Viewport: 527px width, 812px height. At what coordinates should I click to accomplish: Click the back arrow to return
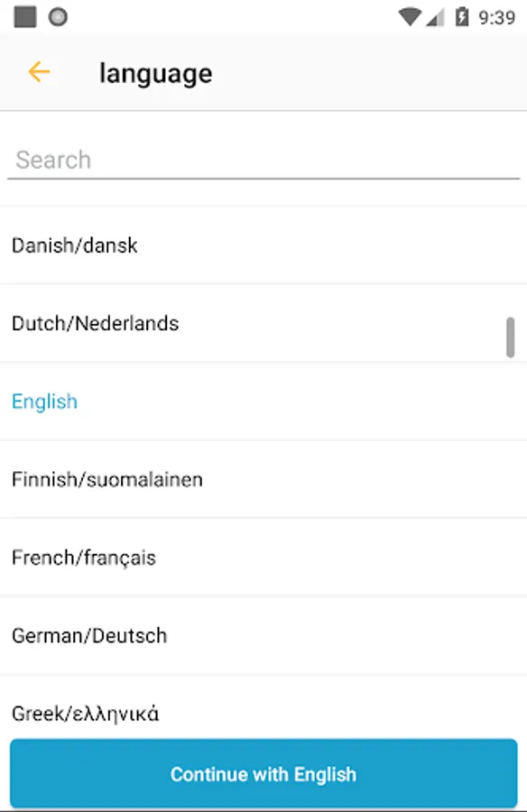tap(38, 72)
